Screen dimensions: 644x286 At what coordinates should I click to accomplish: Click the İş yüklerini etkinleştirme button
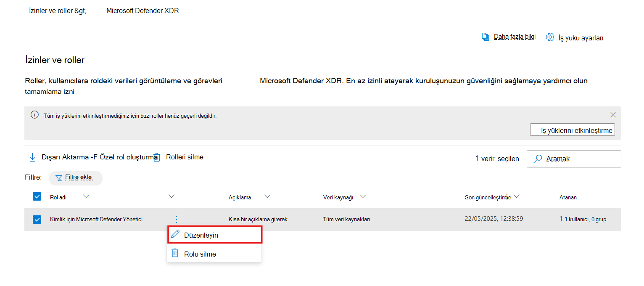coord(573,130)
